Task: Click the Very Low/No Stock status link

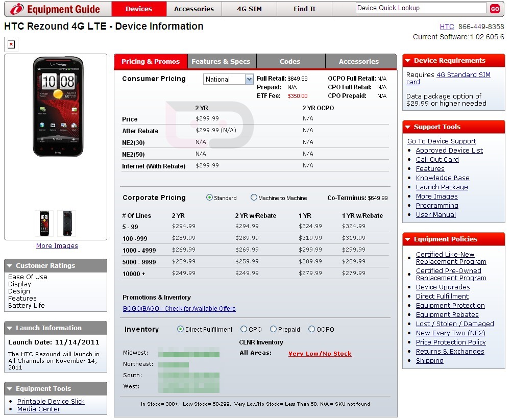Action: 320,354
